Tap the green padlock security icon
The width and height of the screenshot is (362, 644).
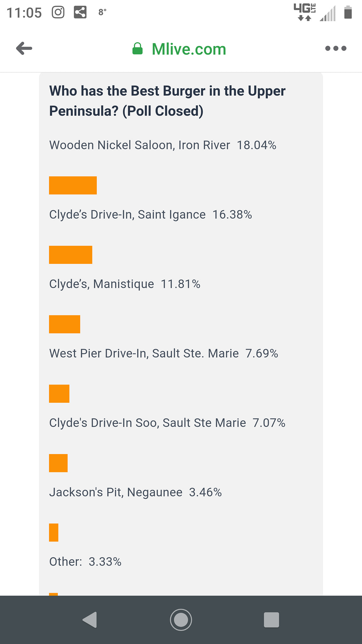click(137, 49)
